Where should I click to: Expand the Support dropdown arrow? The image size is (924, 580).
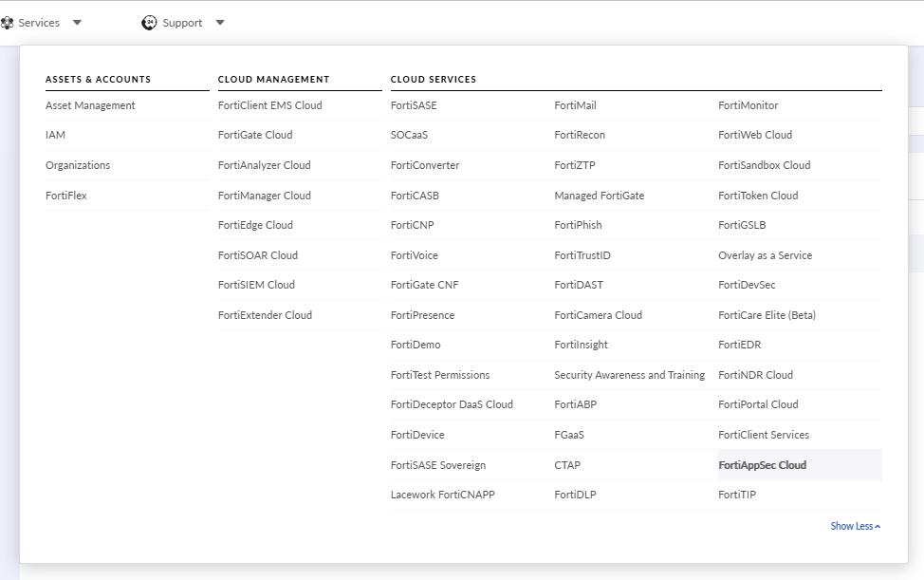[x=220, y=23]
